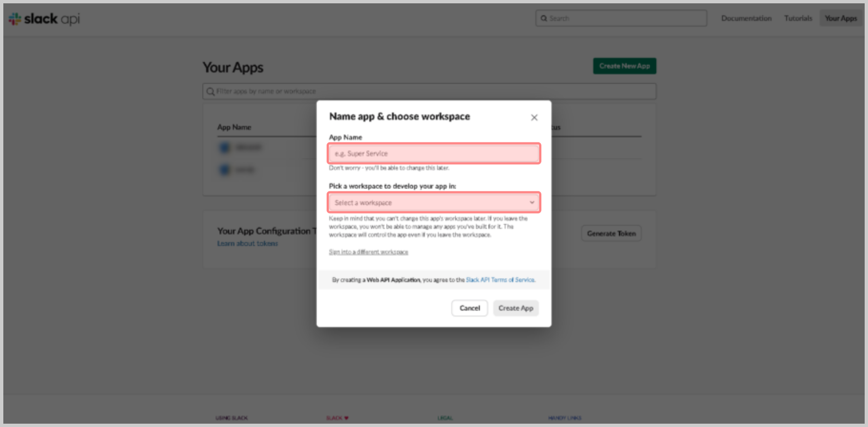The height and width of the screenshot is (427, 868).
Task: Open Learn about tokens link
Action: (248, 244)
